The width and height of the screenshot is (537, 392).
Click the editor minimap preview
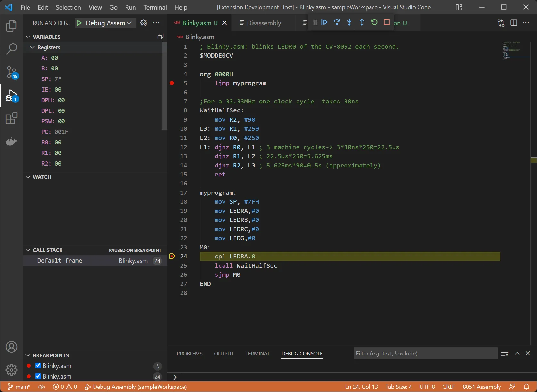click(516, 50)
